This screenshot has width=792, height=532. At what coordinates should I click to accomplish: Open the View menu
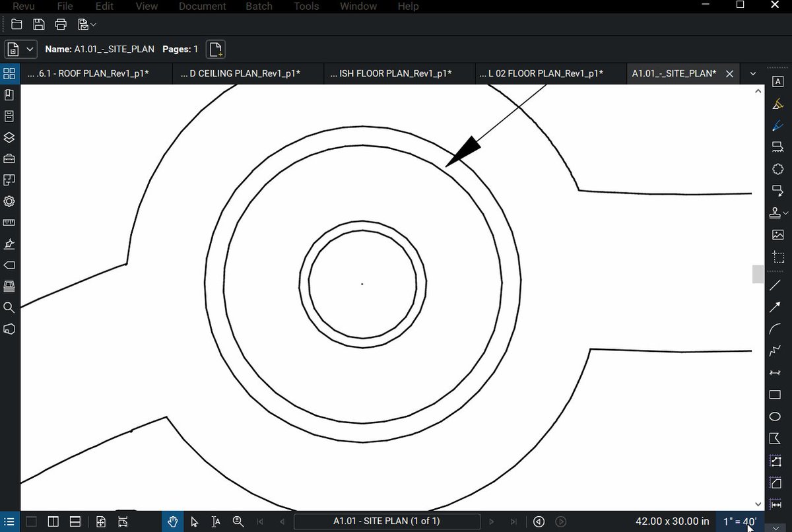coord(147,6)
